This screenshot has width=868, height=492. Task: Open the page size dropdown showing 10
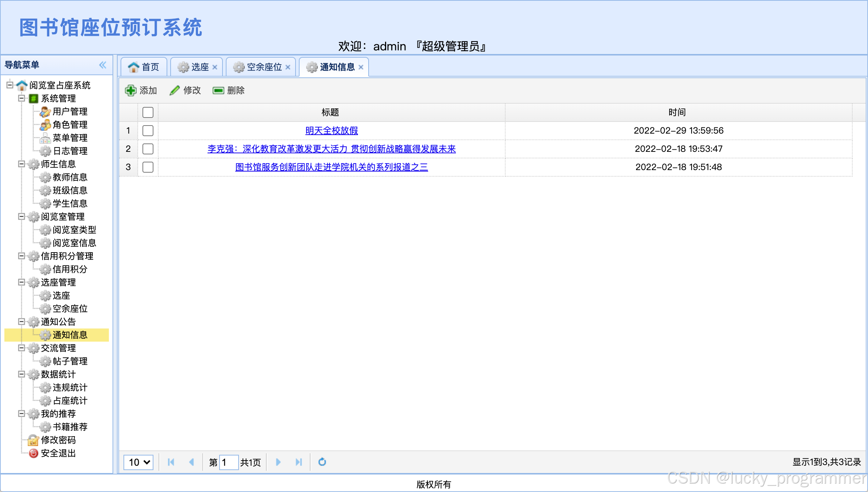coord(138,462)
